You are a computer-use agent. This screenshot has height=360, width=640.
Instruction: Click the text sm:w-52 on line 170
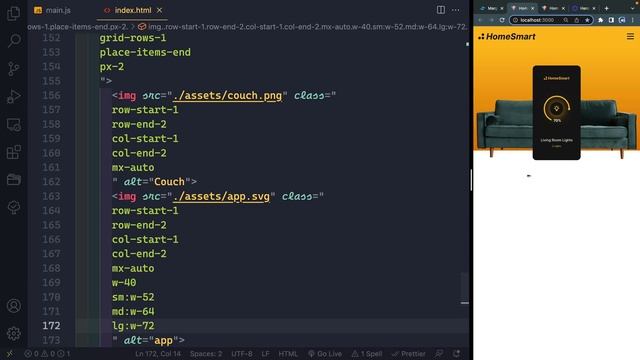[133, 297]
